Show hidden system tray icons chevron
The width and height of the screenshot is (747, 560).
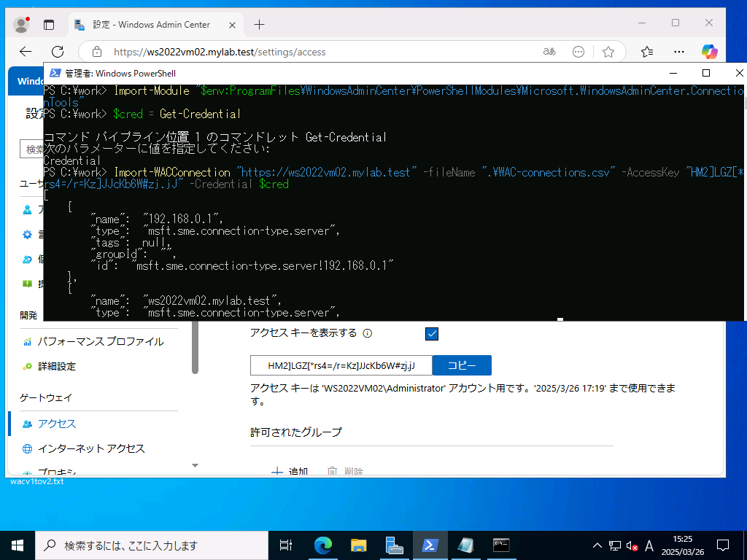click(597, 545)
